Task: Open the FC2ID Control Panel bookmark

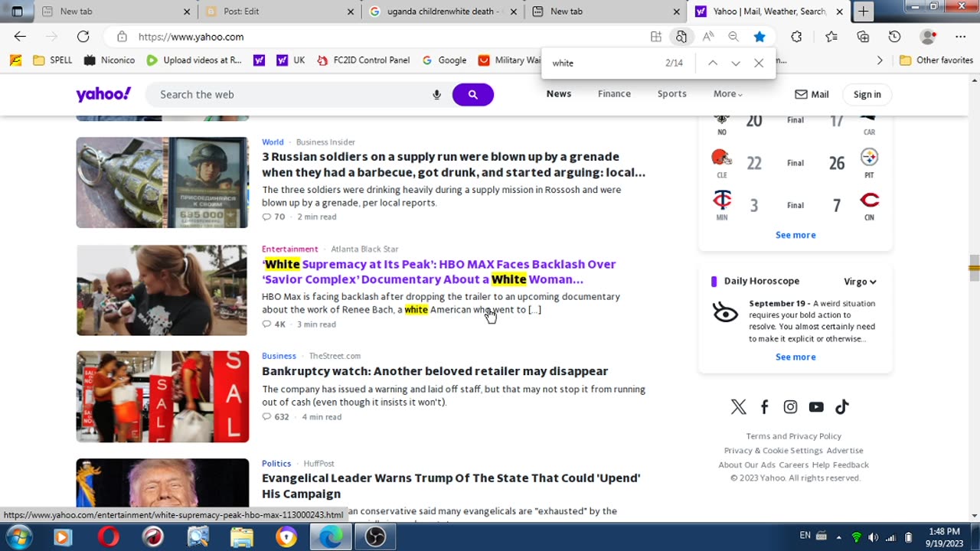Action: pos(363,60)
